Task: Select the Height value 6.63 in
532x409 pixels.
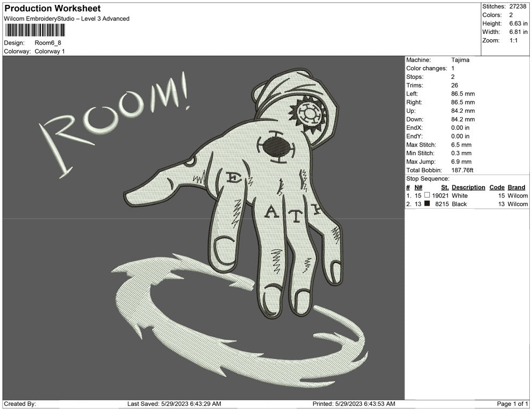Action: coord(518,24)
